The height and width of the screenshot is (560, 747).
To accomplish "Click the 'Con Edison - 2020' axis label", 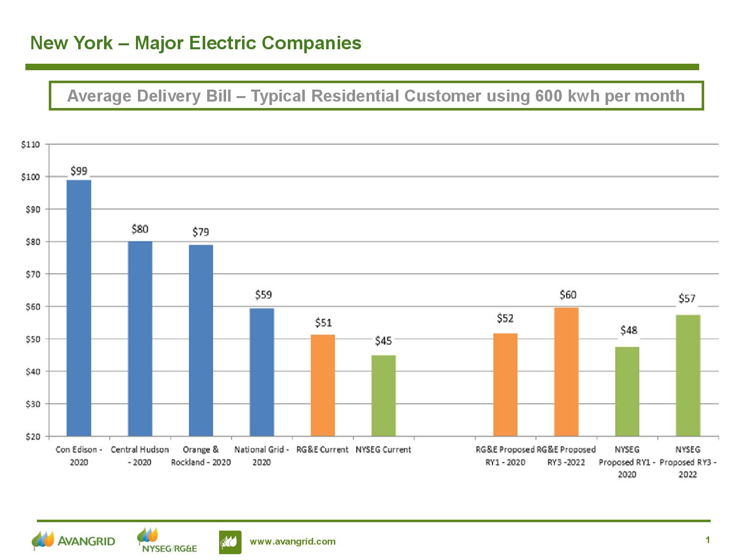I will tap(79, 456).
